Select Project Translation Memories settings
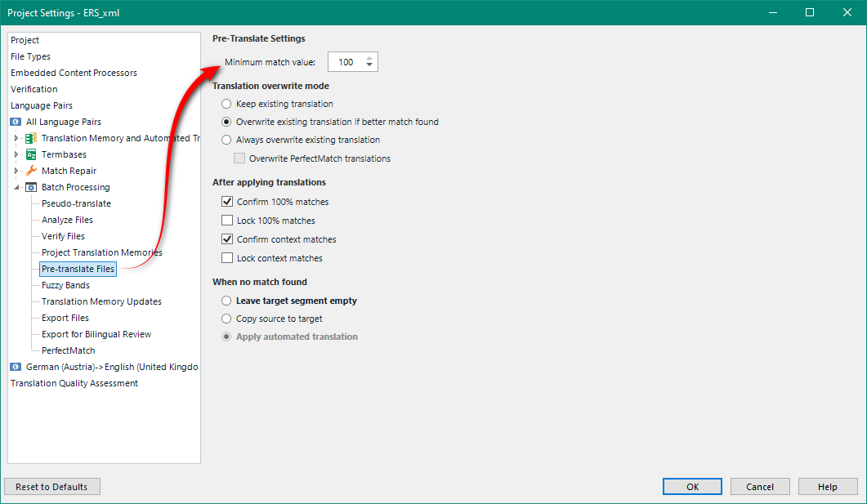The width and height of the screenshot is (867, 504). click(x=102, y=252)
